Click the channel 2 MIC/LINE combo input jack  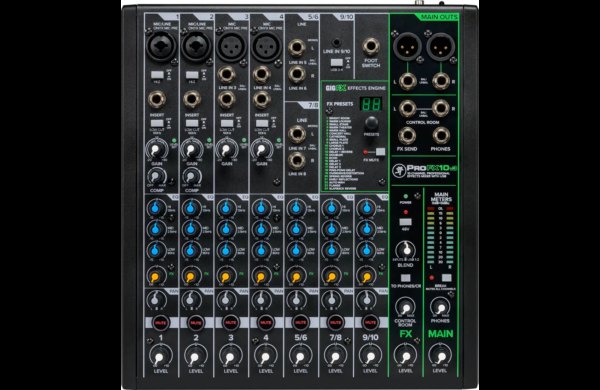(x=196, y=46)
